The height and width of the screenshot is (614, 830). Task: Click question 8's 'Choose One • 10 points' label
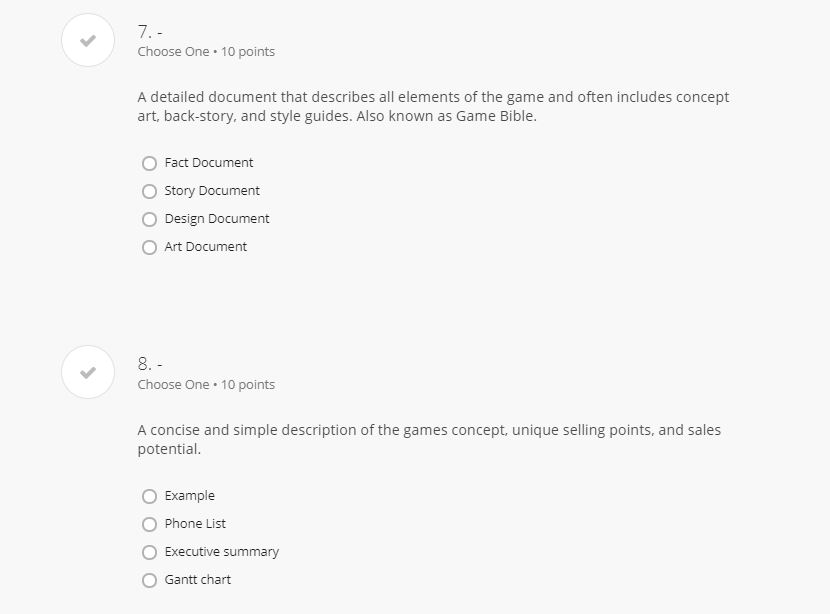point(206,385)
